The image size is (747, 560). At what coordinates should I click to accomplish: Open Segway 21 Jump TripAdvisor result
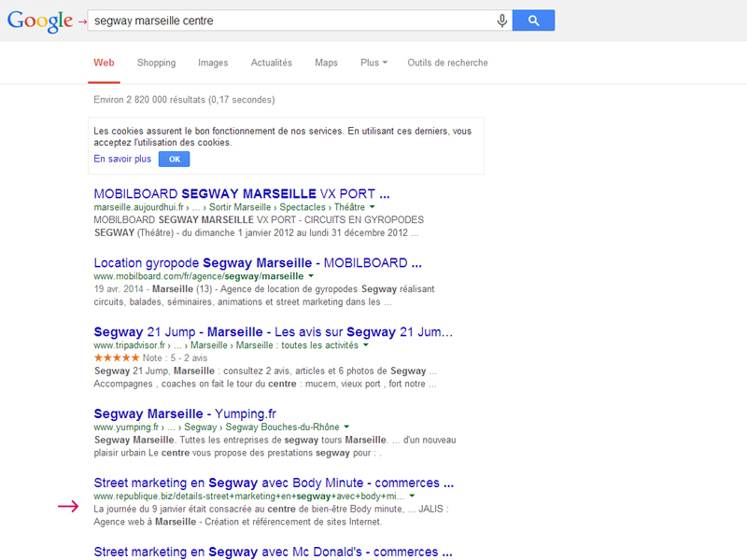pyautogui.click(x=273, y=332)
